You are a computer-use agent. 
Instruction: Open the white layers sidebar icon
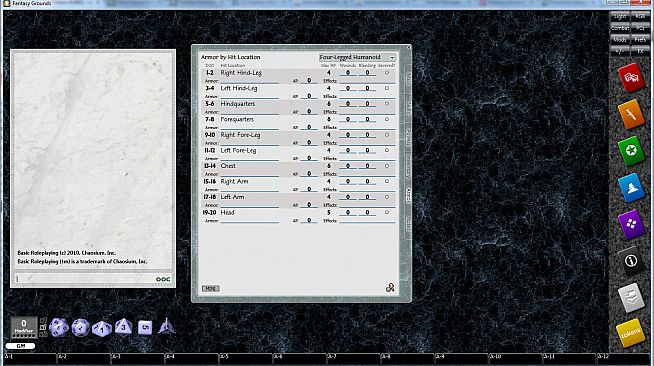(631, 297)
